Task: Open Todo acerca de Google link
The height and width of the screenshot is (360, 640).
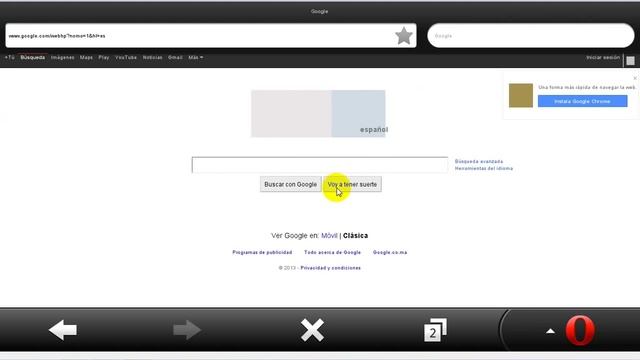Action: [332, 252]
